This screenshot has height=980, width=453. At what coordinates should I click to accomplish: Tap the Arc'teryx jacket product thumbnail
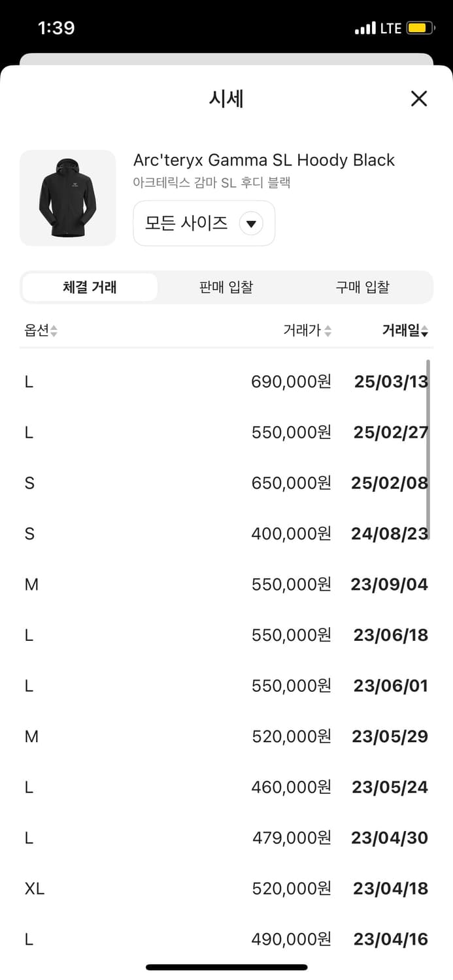pos(68,198)
